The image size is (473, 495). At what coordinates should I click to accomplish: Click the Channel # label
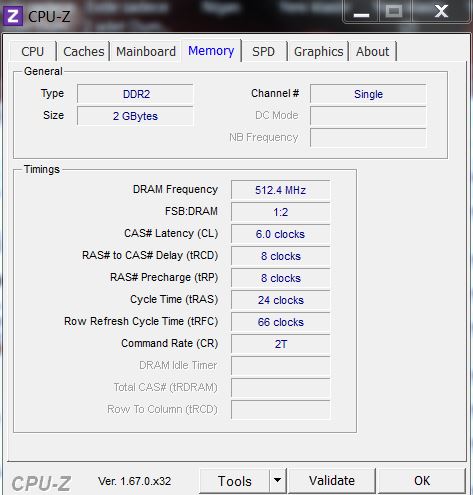click(275, 93)
